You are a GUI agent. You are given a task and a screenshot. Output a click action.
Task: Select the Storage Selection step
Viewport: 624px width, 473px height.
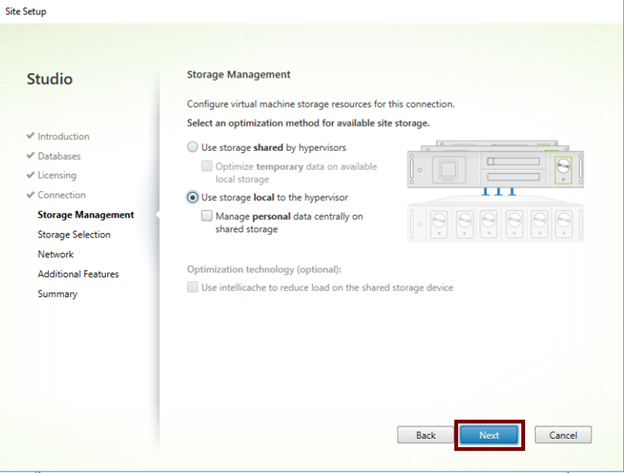pos(74,234)
